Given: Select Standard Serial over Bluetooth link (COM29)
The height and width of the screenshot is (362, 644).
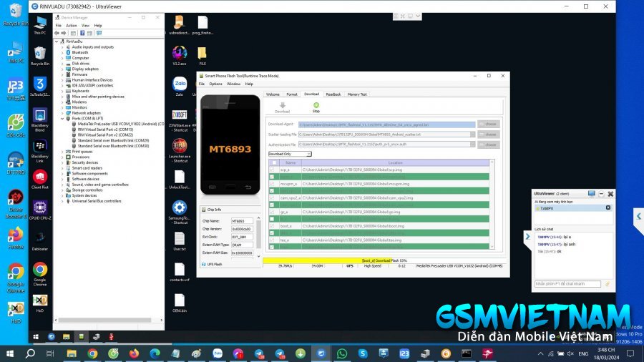Looking at the screenshot, I should point(110,140).
